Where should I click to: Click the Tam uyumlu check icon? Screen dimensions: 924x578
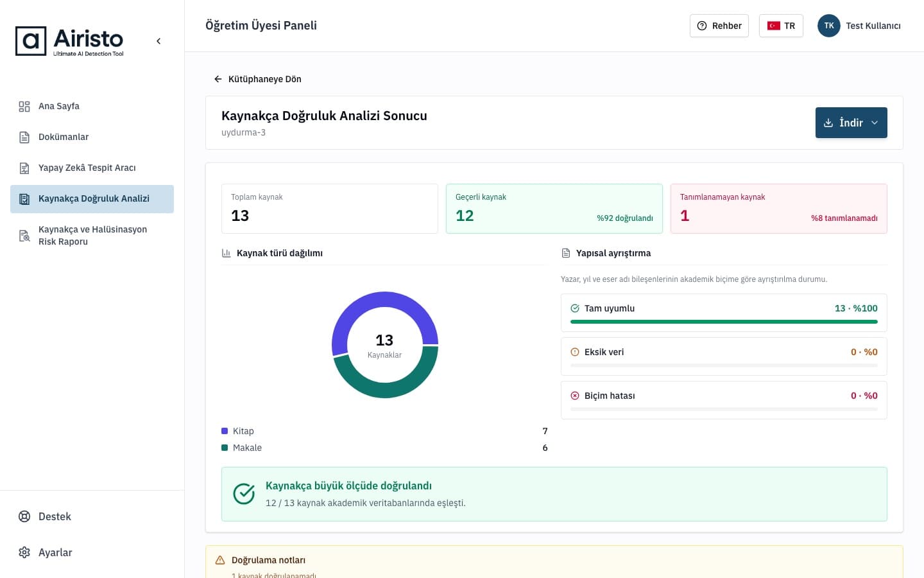coord(575,308)
